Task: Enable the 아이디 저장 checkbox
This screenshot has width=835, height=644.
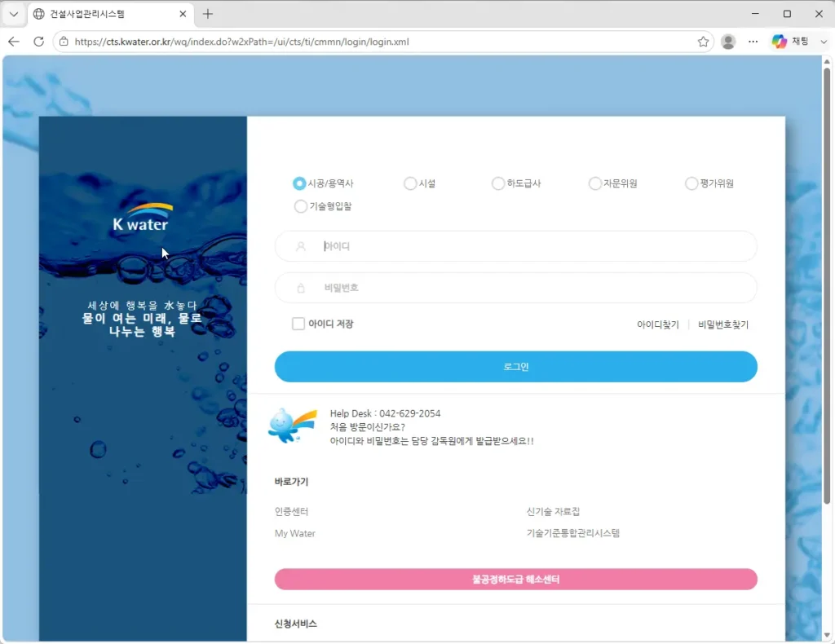Action: (x=298, y=324)
